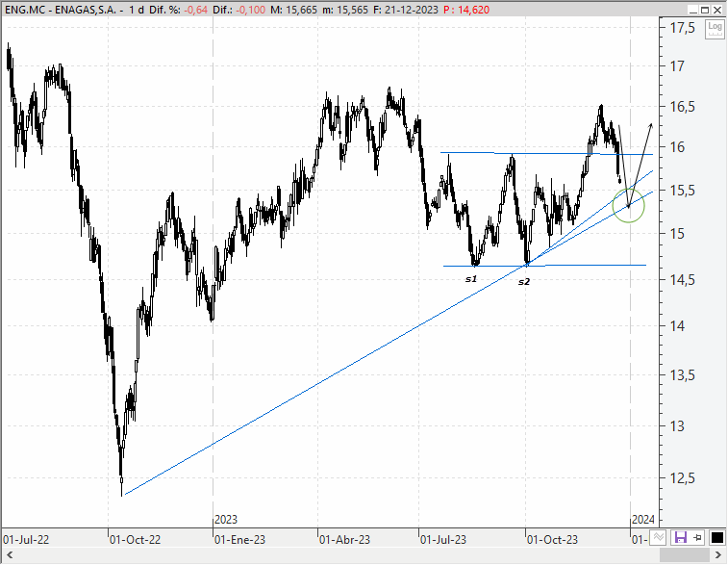Click the s1 annotation label
Viewport: 728px width, 565px height.
471,279
